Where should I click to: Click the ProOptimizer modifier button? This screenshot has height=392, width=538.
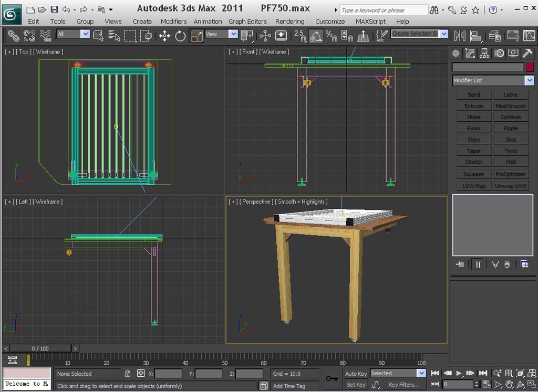511,174
